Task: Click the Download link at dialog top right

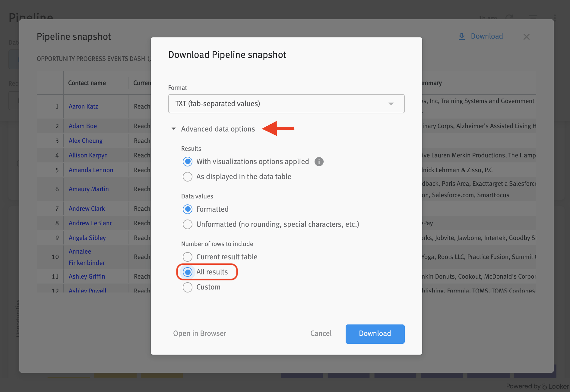Action: 486,36
